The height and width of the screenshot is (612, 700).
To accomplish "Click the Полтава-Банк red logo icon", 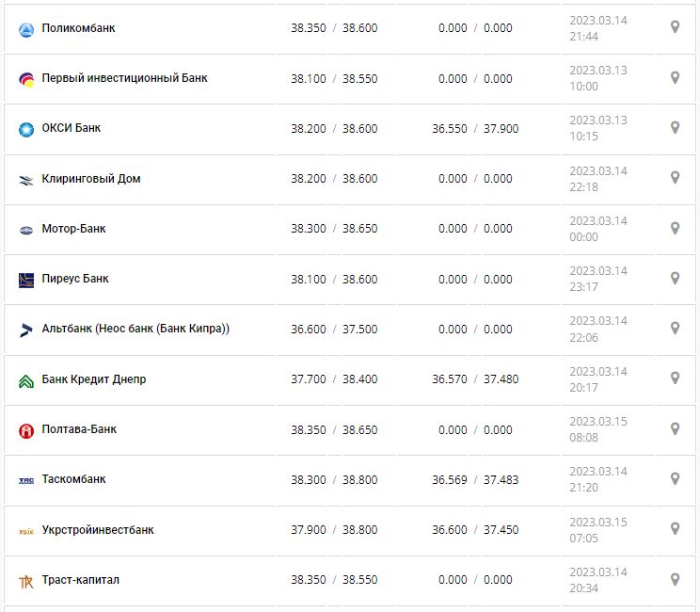I will point(26,430).
